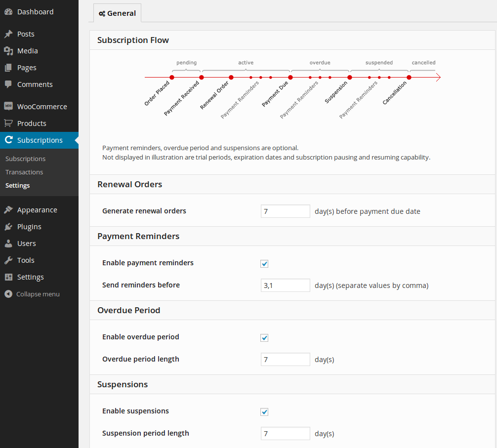Click the Posts pushpin icon
Image resolution: width=497 pixels, height=448 pixels.
pyautogui.click(x=8, y=34)
